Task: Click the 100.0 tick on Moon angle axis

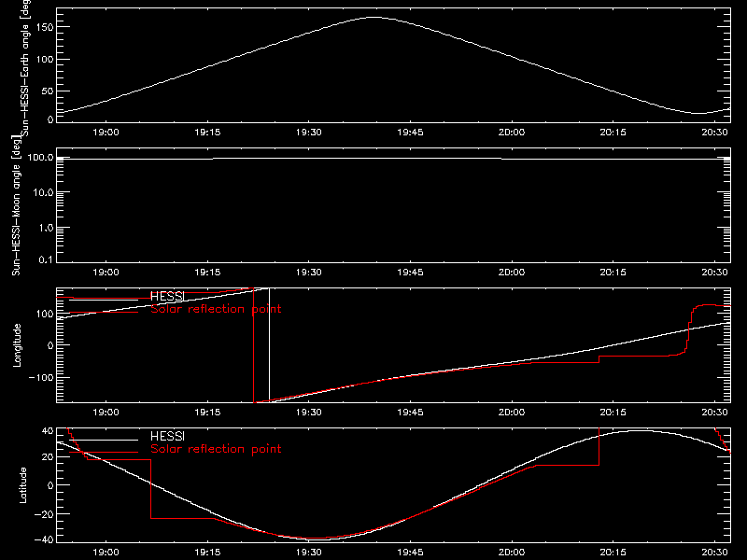Action: pyautogui.click(x=41, y=157)
